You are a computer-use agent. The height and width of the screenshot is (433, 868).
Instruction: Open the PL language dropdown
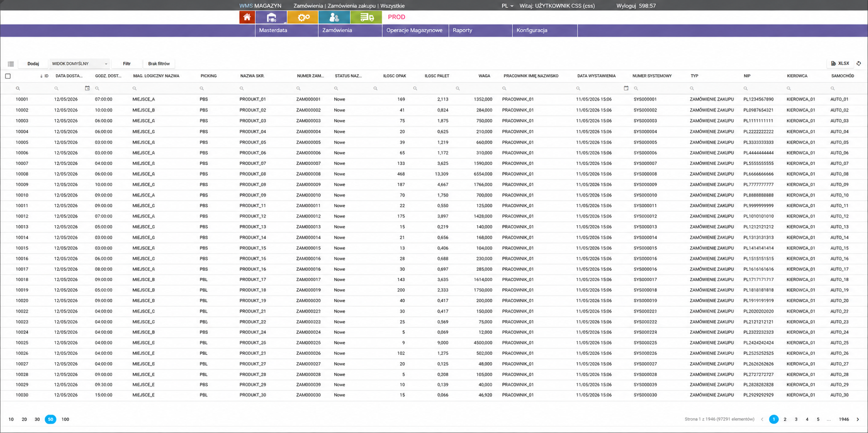point(508,6)
